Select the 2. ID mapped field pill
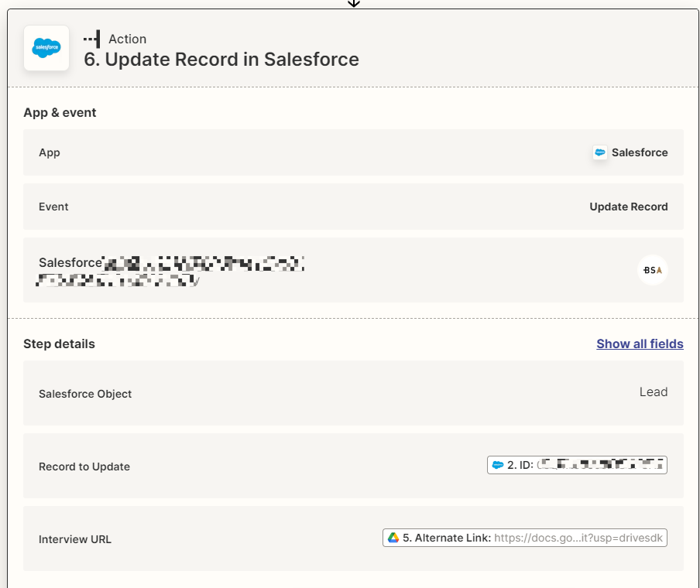Screen dimensions: 700x588 [577, 465]
